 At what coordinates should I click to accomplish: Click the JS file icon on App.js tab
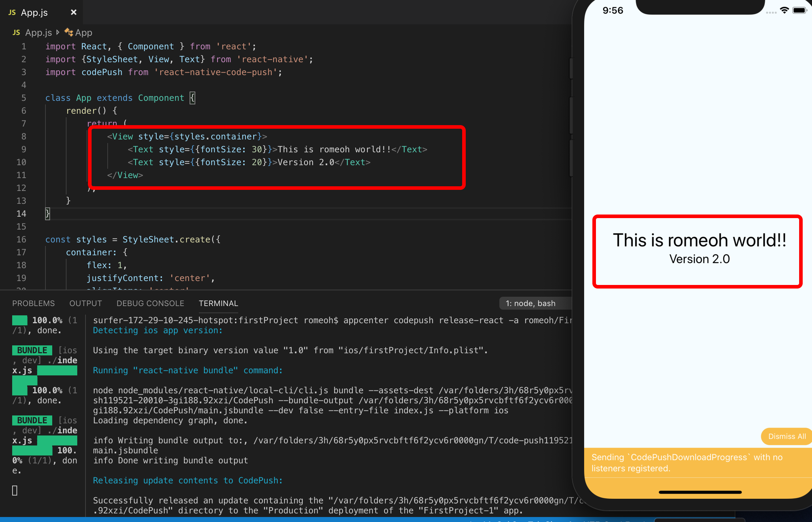click(x=12, y=13)
